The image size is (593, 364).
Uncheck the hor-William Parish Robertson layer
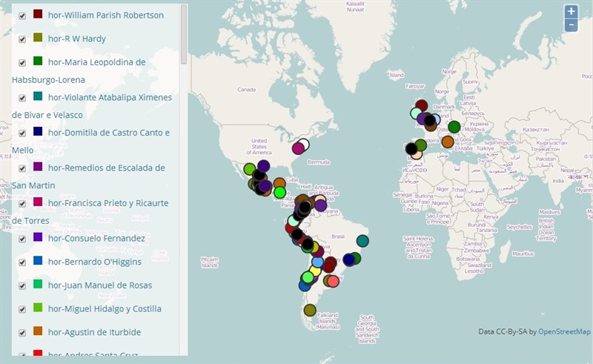tap(22, 16)
